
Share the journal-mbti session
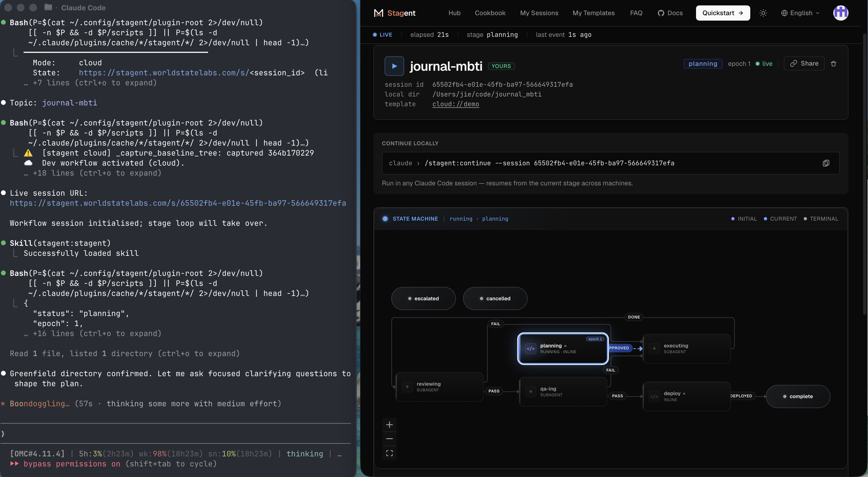click(804, 63)
